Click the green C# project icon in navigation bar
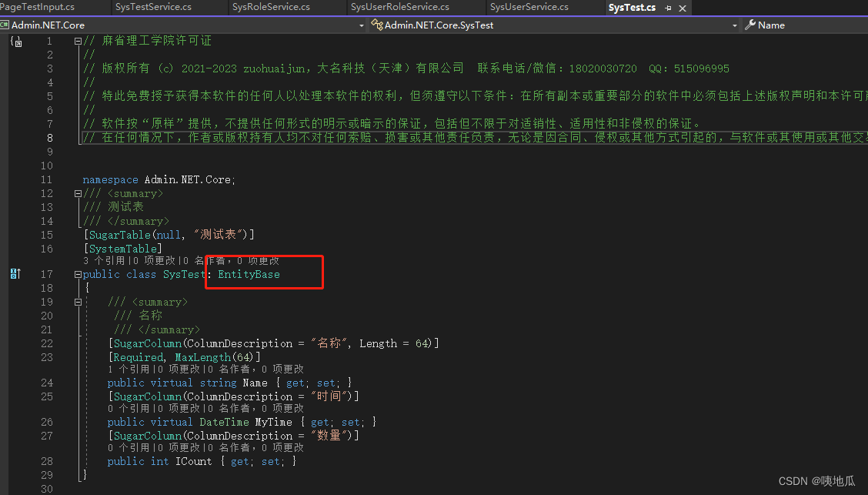The height and width of the screenshot is (495, 868). point(6,25)
